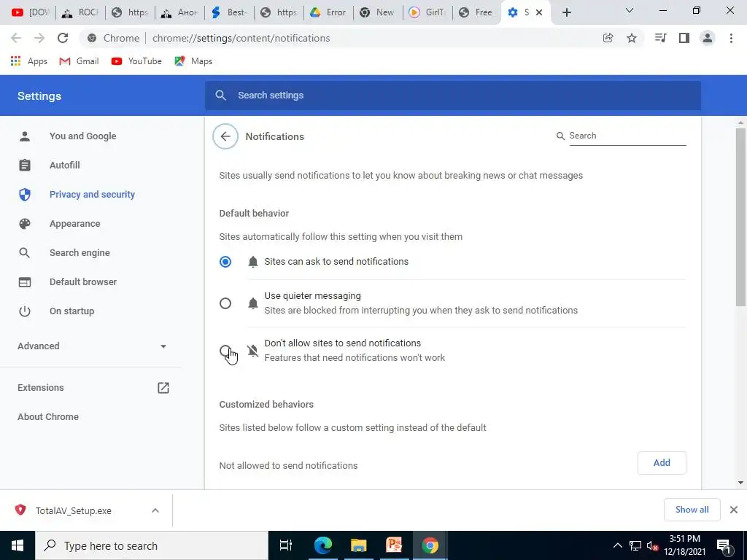Open the profile avatar menu
This screenshot has width=747, height=560.
point(708,38)
